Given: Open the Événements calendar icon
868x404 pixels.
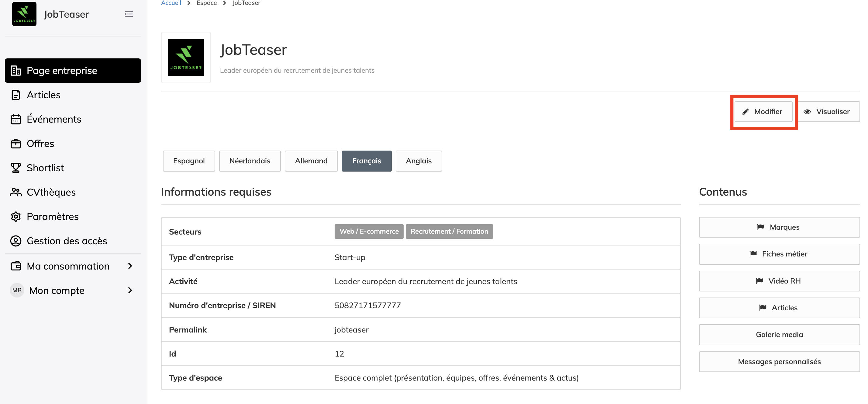Looking at the screenshot, I should (16, 119).
